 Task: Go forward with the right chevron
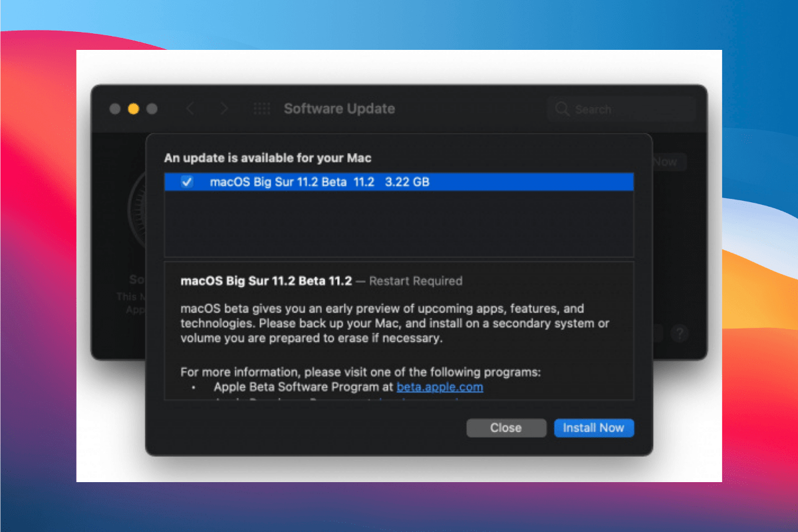[224, 108]
